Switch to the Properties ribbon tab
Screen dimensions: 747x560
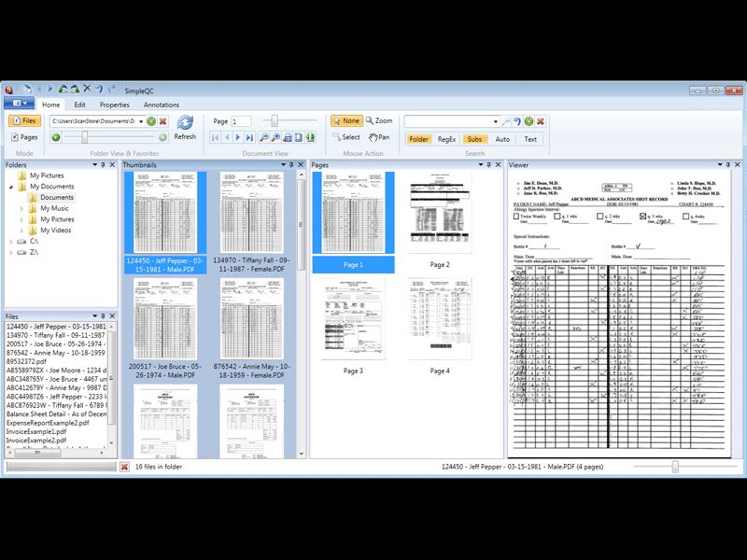[114, 105]
